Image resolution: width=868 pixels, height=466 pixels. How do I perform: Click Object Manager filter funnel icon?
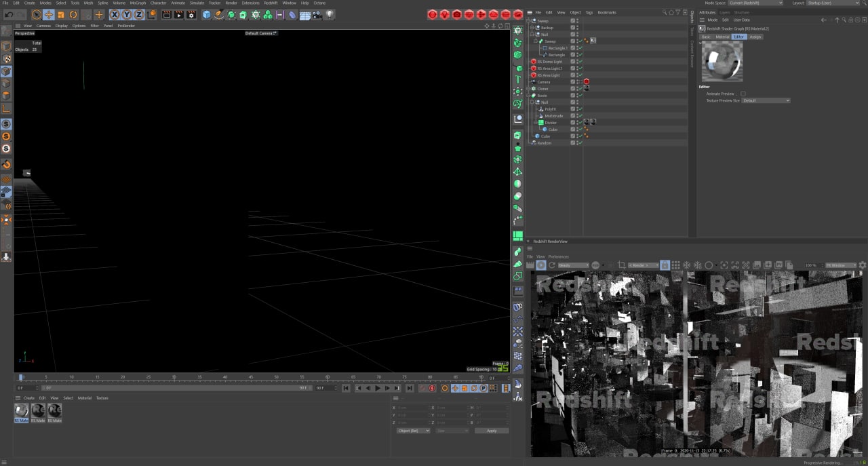pos(677,12)
